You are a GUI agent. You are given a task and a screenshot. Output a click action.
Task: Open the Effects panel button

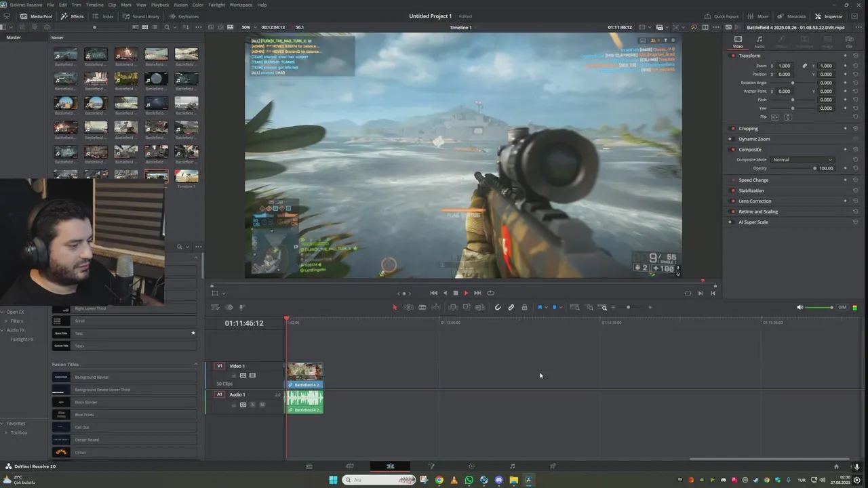pyautogui.click(x=73, y=16)
